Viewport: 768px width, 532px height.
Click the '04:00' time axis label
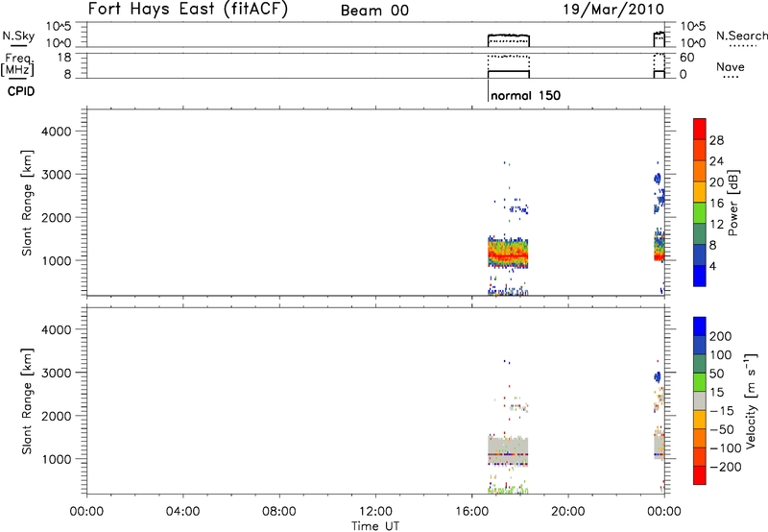click(x=183, y=512)
